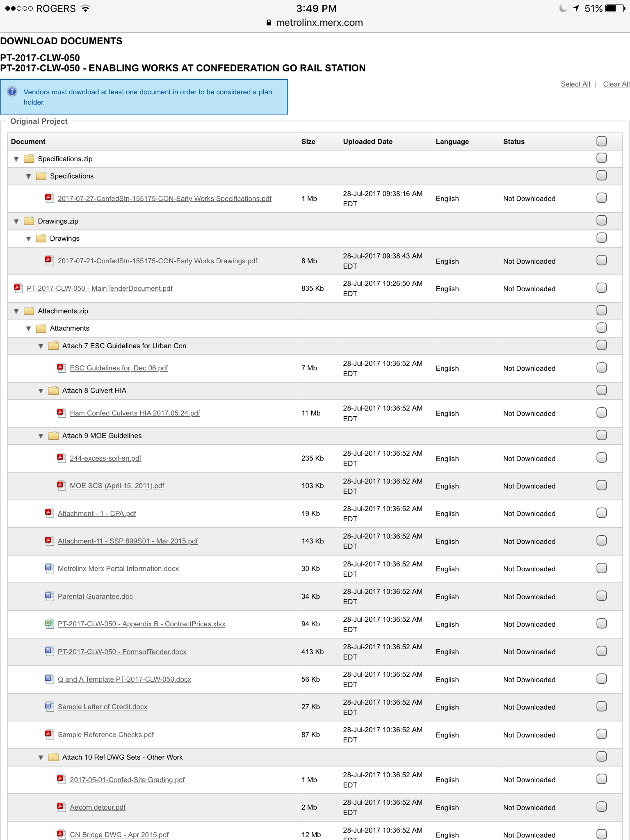Image resolution: width=630 pixels, height=840 pixels.
Task: Click PDF icon beside Aecom detour file
Action: [x=61, y=807]
